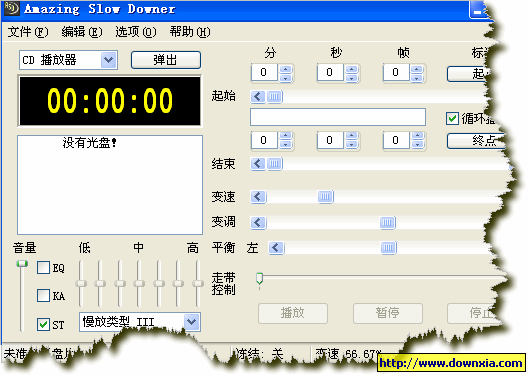Viewport: 529px width, 375px height.
Task: Open the 选项(O) menu
Action: coord(136,32)
